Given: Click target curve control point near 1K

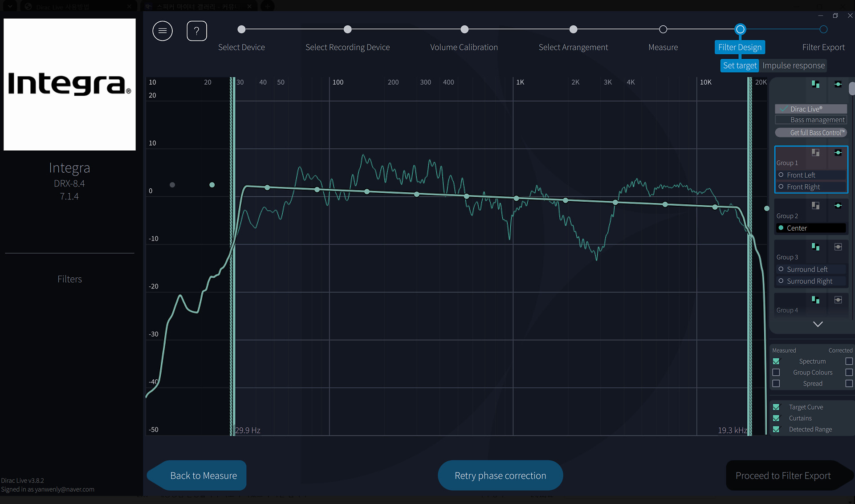Looking at the screenshot, I should (516, 198).
